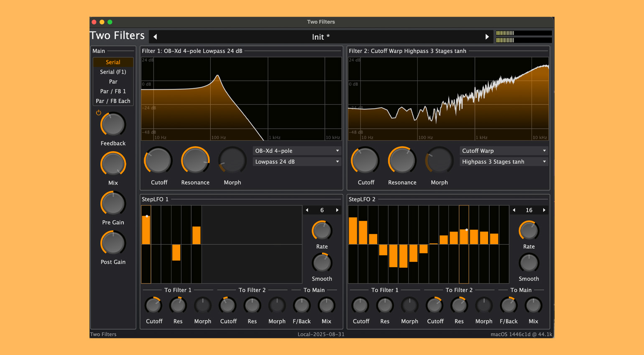Select Serial (F1) routing mode
644x355 pixels.
[x=113, y=72]
